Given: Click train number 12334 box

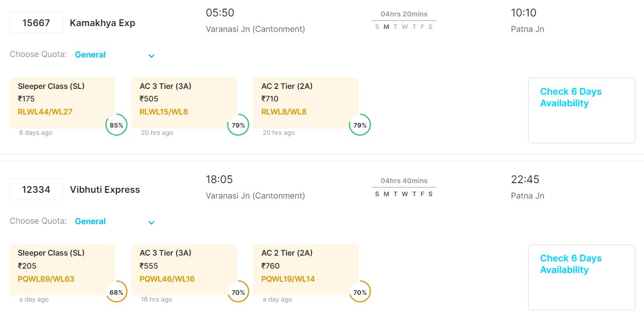Looking at the screenshot, I should [36, 189].
